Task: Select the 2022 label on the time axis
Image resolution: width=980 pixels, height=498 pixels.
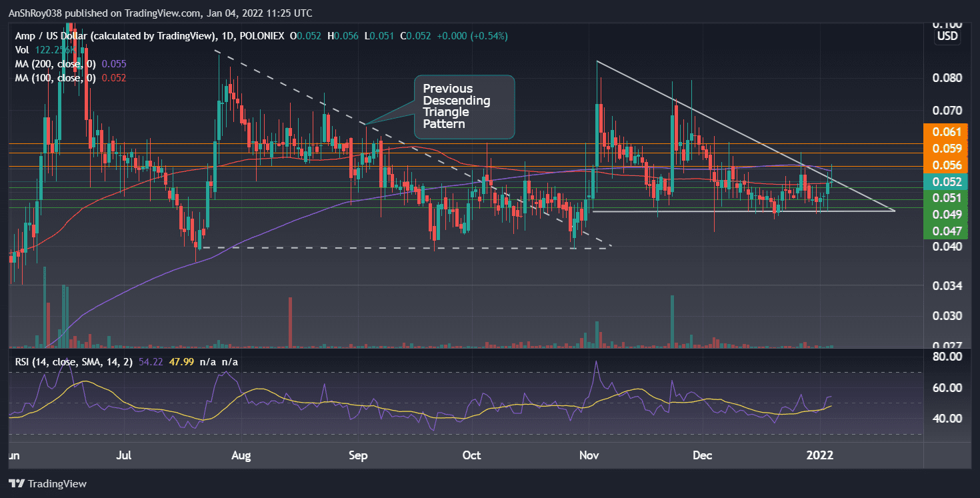Action: click(821, 455)
